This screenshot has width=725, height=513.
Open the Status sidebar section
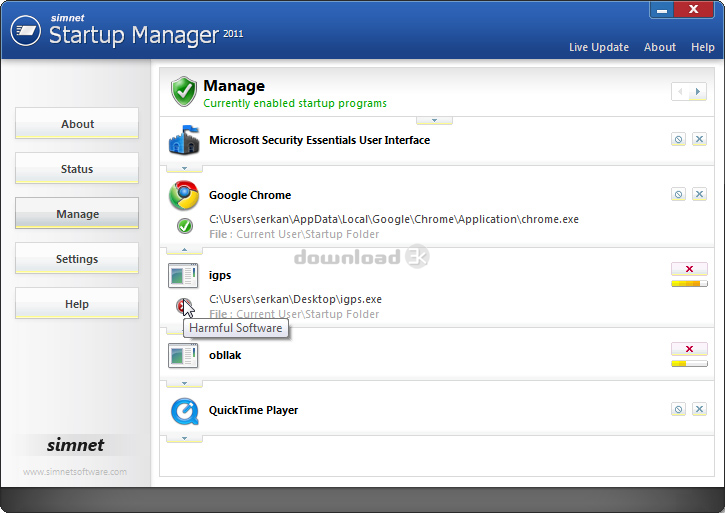[77, 168]
